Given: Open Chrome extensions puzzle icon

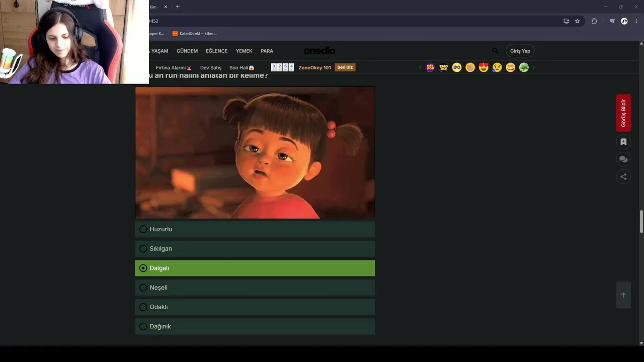Looking at the screenshot, I should point(594,21).
